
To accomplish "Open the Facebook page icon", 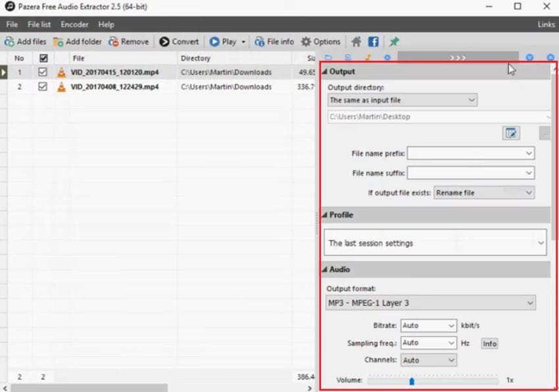I will click(374, 41).
